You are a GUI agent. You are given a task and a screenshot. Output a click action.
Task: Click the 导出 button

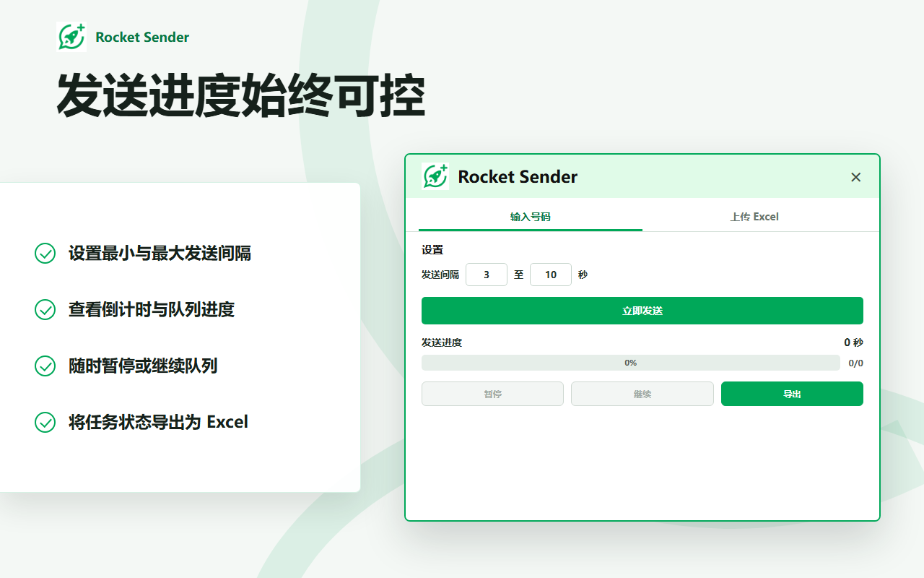click(x=792, y=394)
